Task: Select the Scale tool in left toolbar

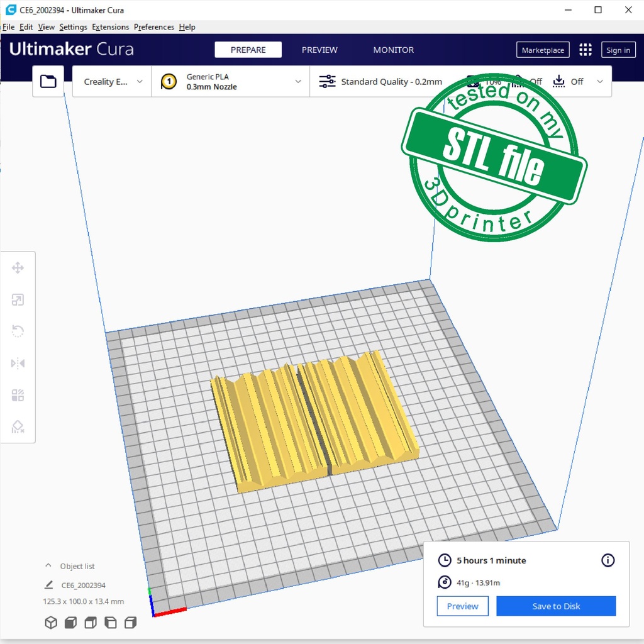Action: click(x=18, y=300)
